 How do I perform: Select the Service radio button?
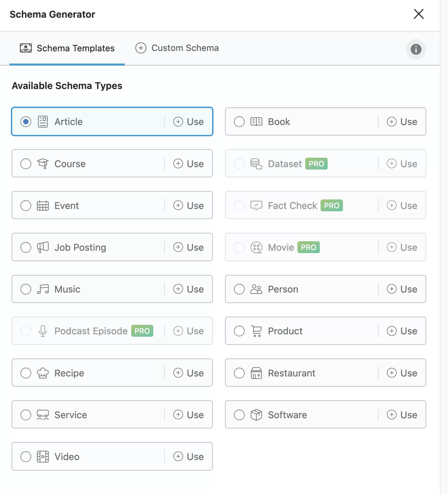26,415
